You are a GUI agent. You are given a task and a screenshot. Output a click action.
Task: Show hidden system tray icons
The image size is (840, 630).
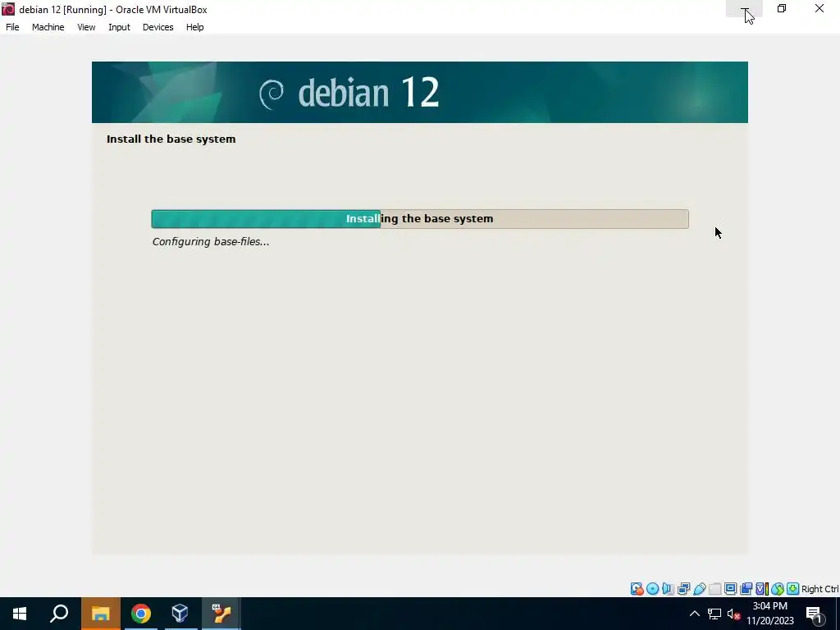tap(694, 614)
